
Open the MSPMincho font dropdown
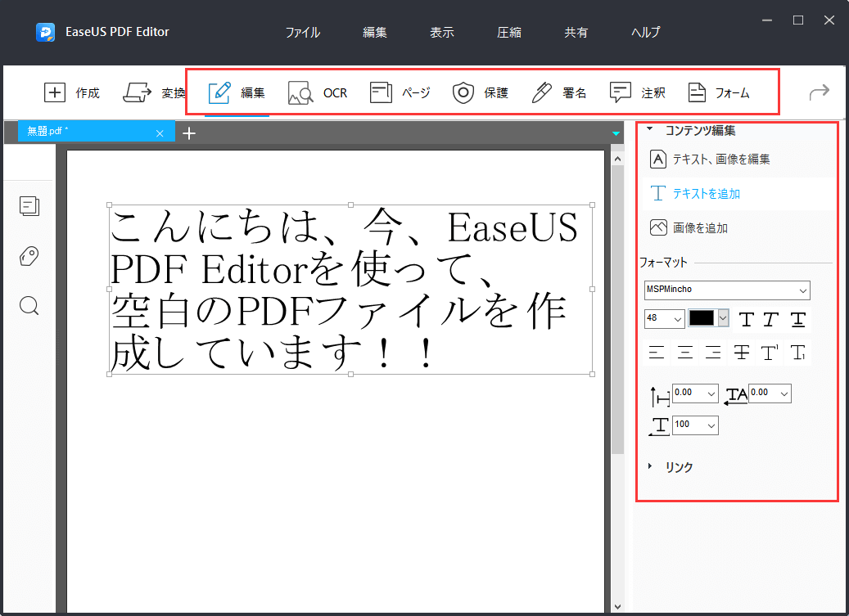click(726, 290)
